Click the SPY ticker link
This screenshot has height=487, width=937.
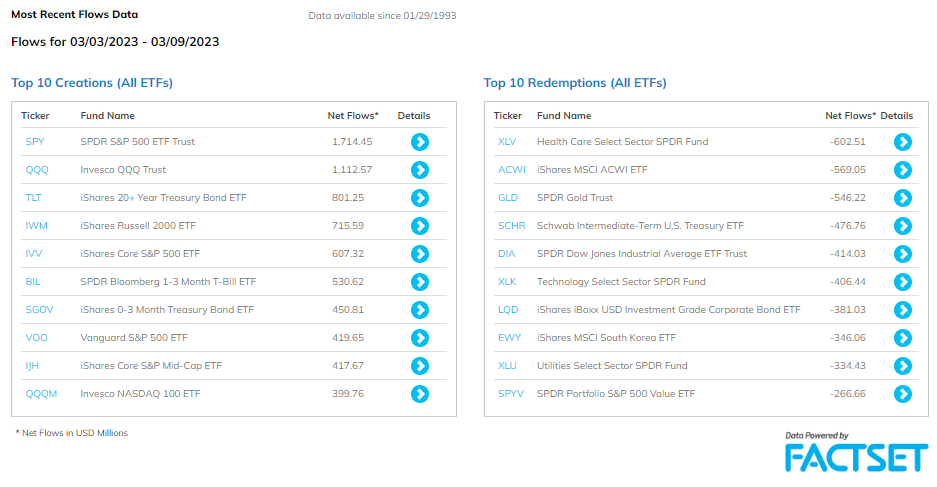(35, 142)
